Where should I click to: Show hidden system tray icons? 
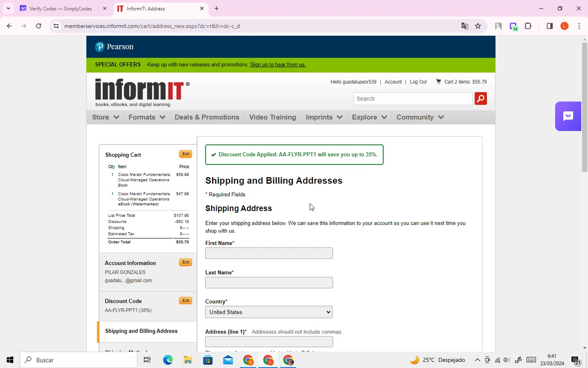tap(477, 360)
